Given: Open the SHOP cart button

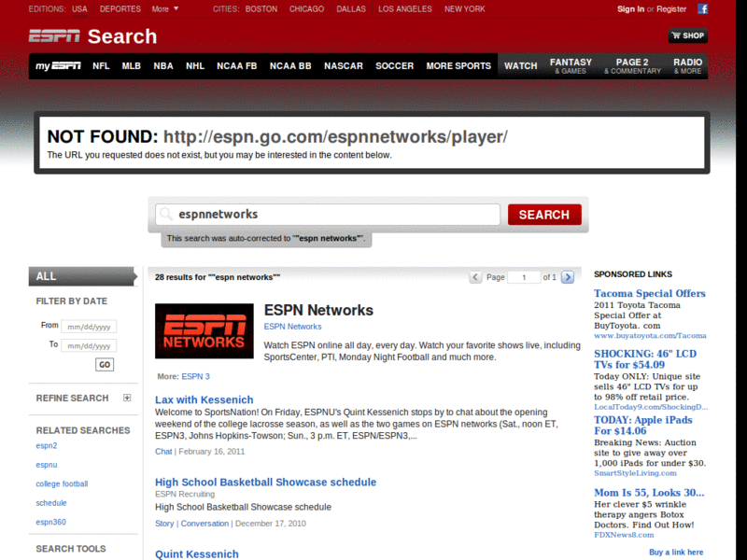Looking at the screenshot, I should tap(687, 35).
